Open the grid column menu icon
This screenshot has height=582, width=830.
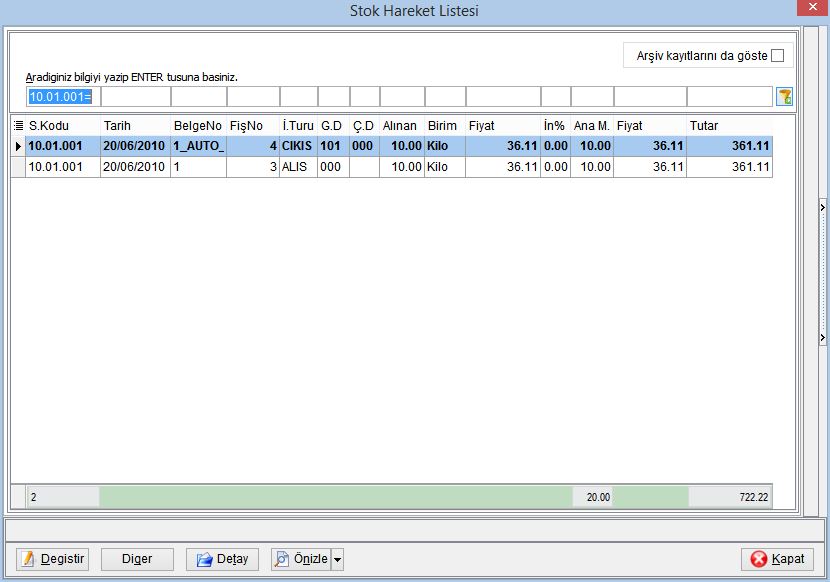(19, 126)
